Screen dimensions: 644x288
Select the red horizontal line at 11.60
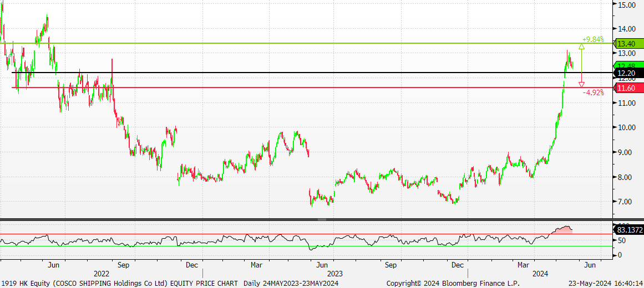(x=312, y=88)
